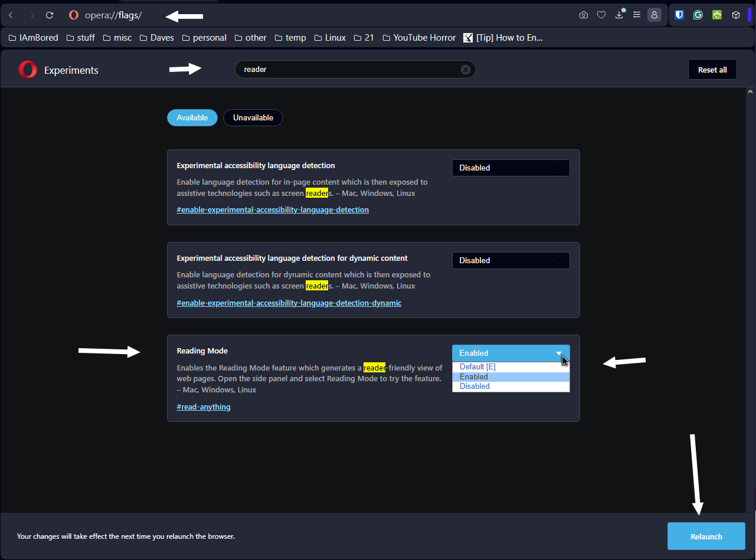Open the extensions cube menu
756x560 pixels.
[x=735, y=15]
